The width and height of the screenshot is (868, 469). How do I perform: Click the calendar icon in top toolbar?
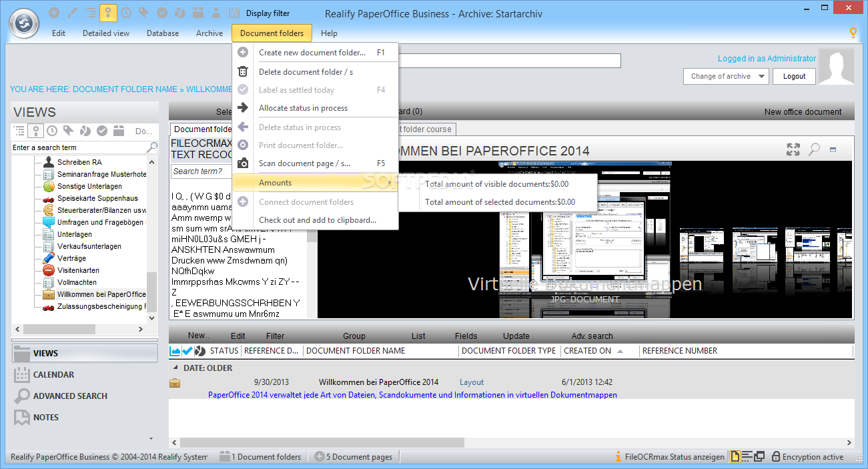click(234, 13)
